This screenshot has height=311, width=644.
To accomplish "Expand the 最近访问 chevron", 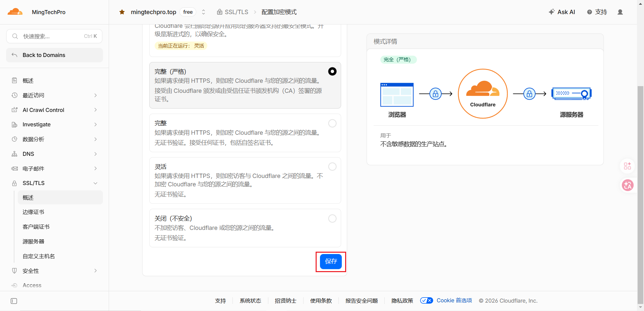I will [x=96, y=95].
